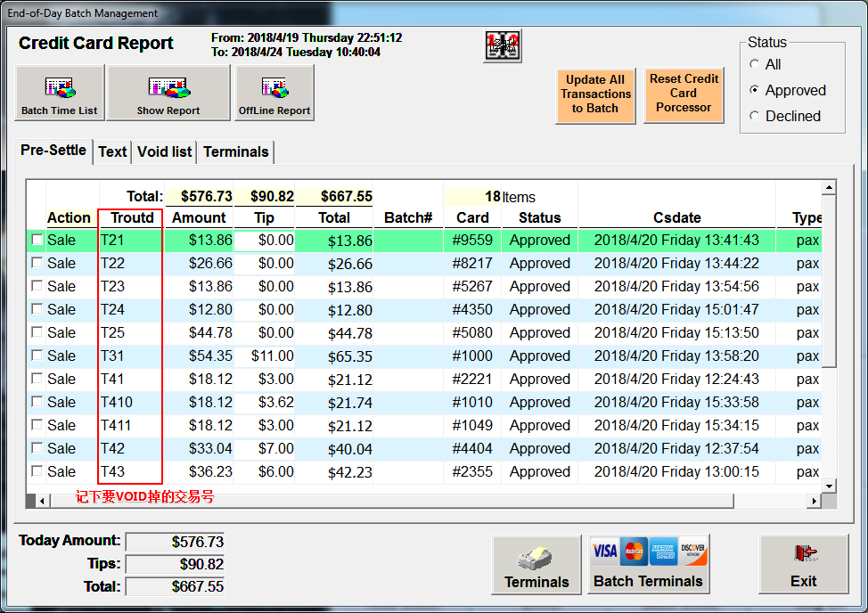Exit the Batch Management window

[803, 564]
